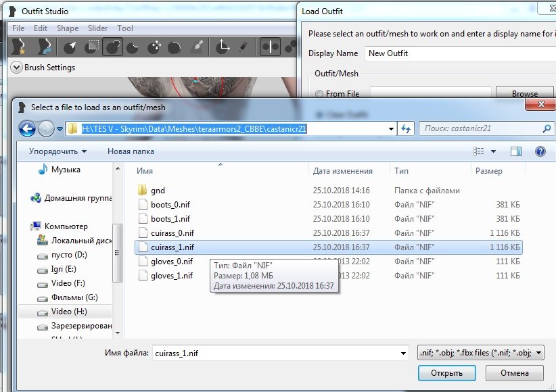The image size is (556, 392).
Task: Expand the Brush Settings panel
Action: pos(16,68)
